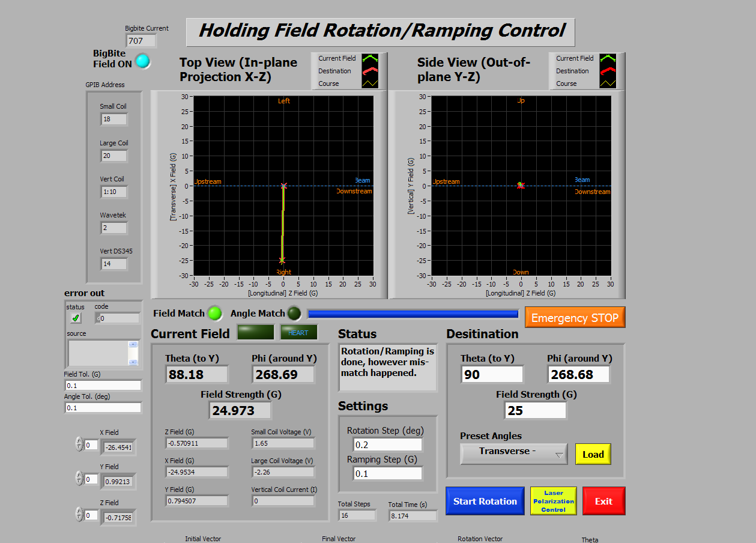Image resolution: width=756 pixels, height=543 pixels.
Task: Click the Vert Coil GPIB address field
Action: 114,192
